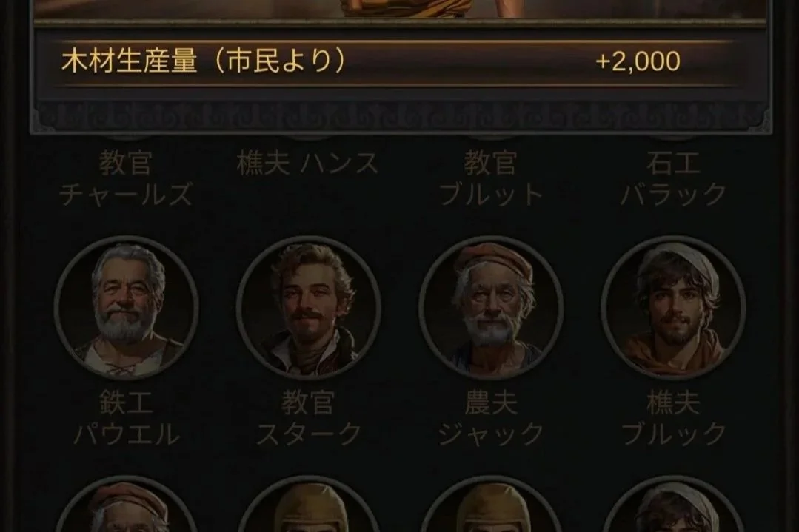The width and height of the screenshot is (799, 532).
Task: Click the 教官 チャールズ name label
Action: 126,179
